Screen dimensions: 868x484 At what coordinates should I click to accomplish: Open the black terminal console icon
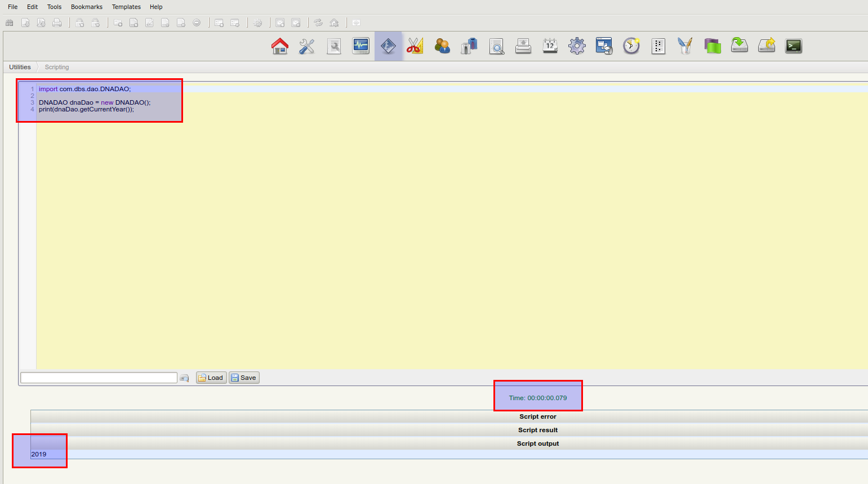pyautogui.click(x=794, y=46)
